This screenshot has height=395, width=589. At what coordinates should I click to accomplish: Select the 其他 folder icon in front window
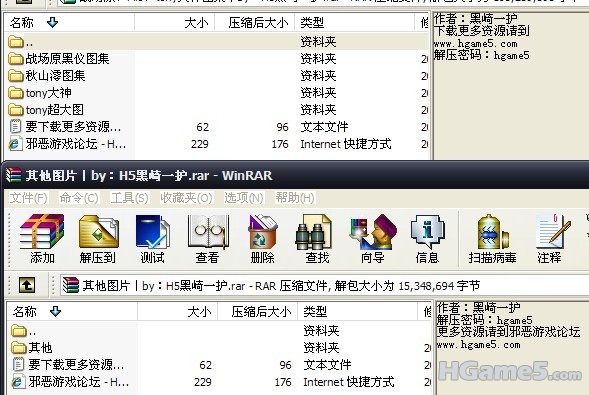click(x=19, y=348)
